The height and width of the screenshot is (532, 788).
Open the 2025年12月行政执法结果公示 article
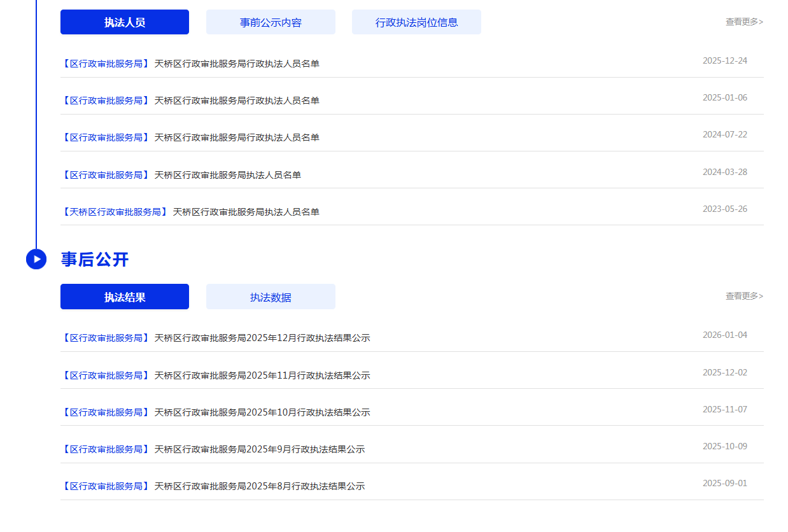[262, 338]
